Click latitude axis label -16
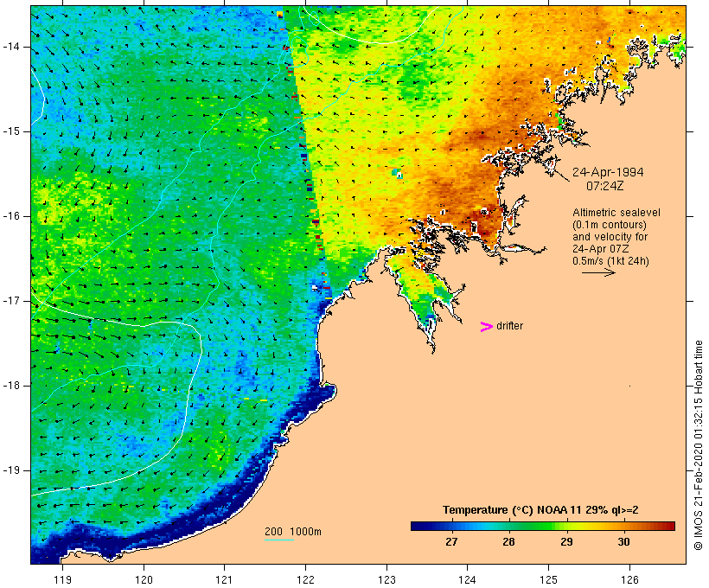Viewport: 709px width, 588px height. (x=11, y=216)
